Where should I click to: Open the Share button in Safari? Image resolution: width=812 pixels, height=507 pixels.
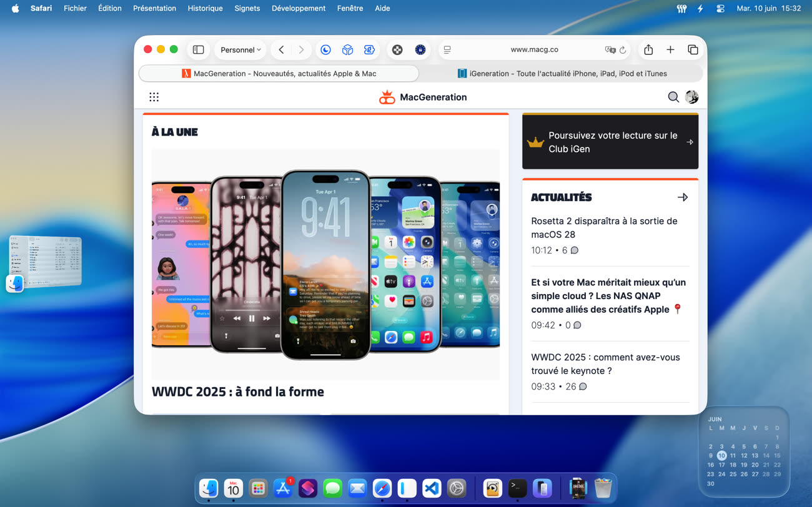coord(648,50)
